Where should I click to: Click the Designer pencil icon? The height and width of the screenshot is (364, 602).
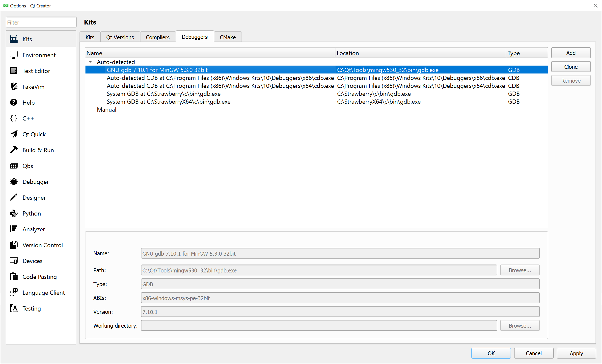coord(14,198)
